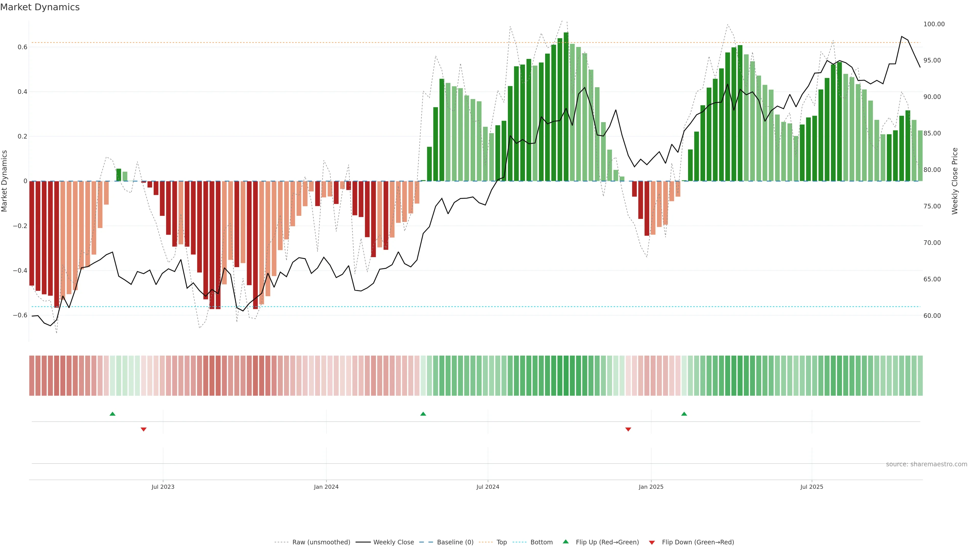
Task: Click the orange dashed Top line sample in legend
Action: pyautogui.click(x=485, y=542)
